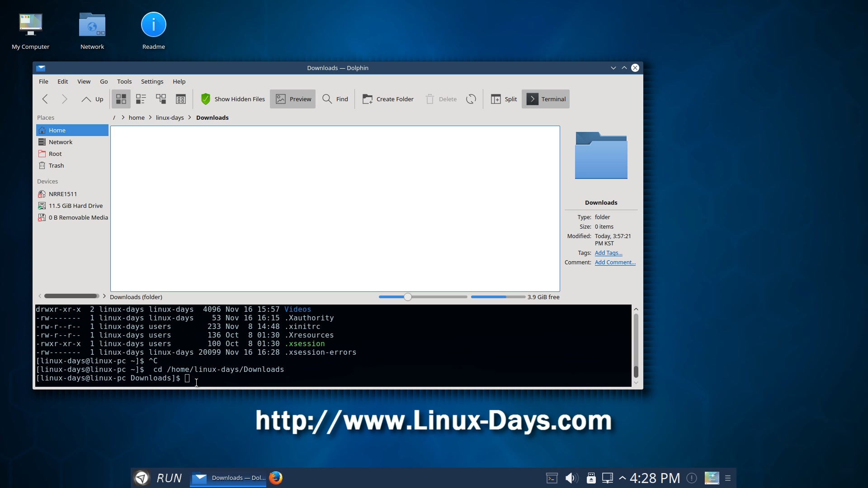
Task: Open Readme desktop icon
Action: click(x=154, y=31)
